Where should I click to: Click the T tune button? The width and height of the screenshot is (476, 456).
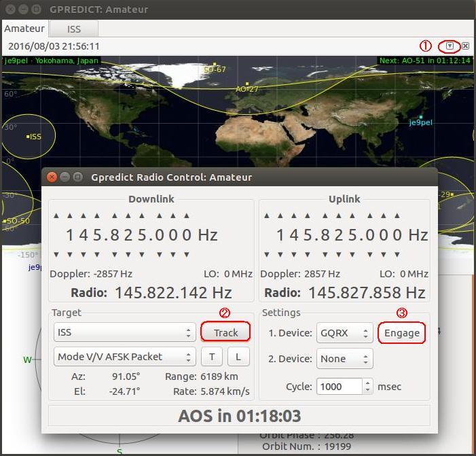(x=212, y=357)
